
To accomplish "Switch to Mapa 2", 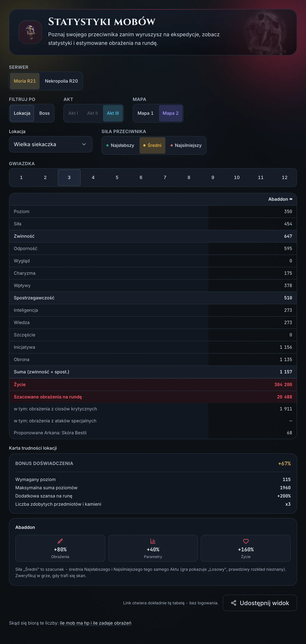I will [x=171, y=113].
